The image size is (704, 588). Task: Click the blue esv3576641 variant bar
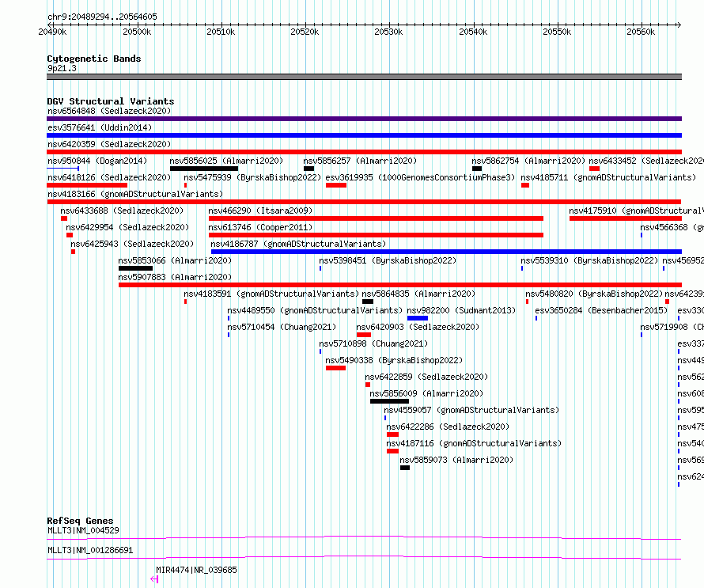[364, 135]
